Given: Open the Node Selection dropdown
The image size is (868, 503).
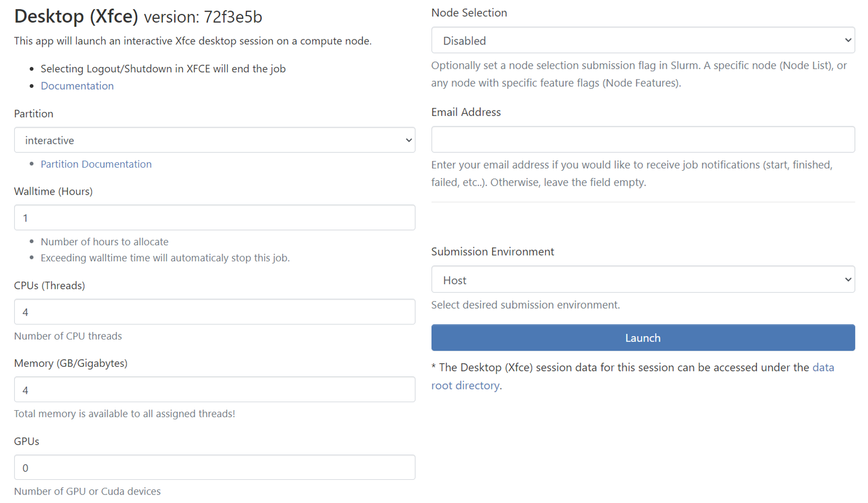Looking at the screenshot, I should coord(643,40).
